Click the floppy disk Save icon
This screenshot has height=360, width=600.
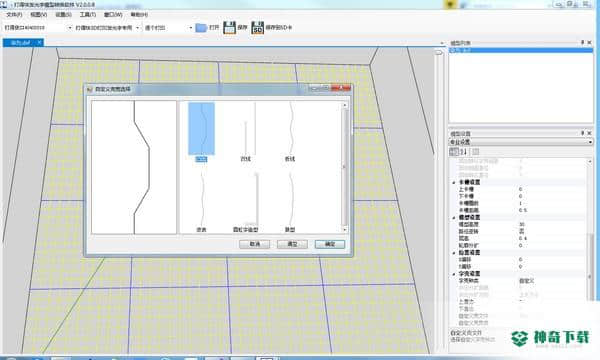click(x=230, y=28)
